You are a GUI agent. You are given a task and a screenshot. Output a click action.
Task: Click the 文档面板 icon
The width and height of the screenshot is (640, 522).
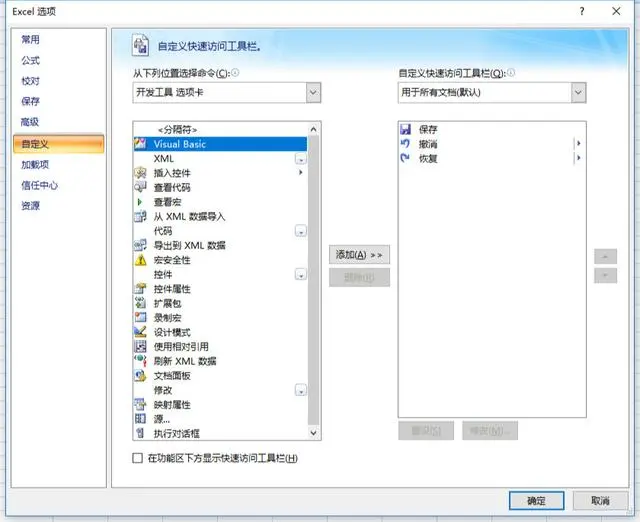[140, 375]
